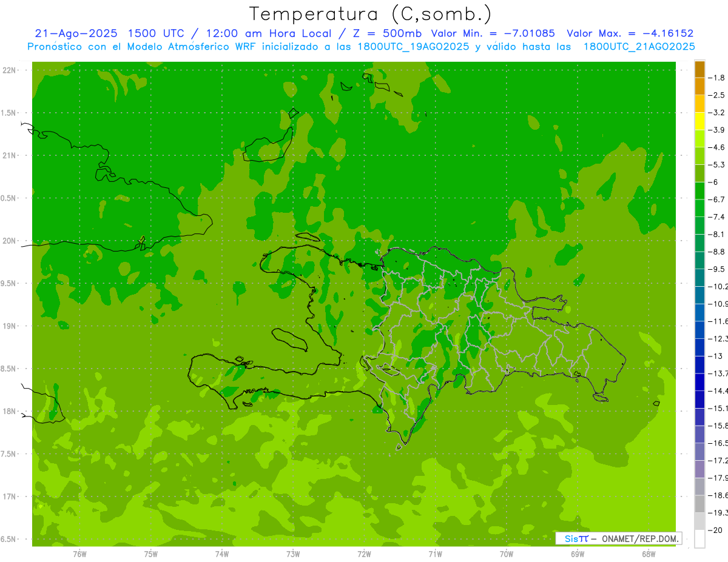The image size is (728, 562).
Task: Click the '-9.5' colorbar label
Action: (716, 269)
